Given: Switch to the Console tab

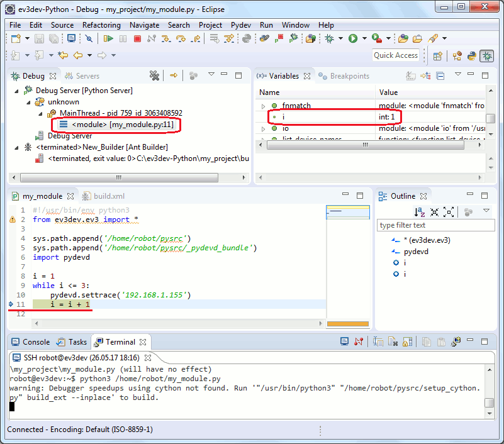Looking at the screenshot, I should 31,342.
